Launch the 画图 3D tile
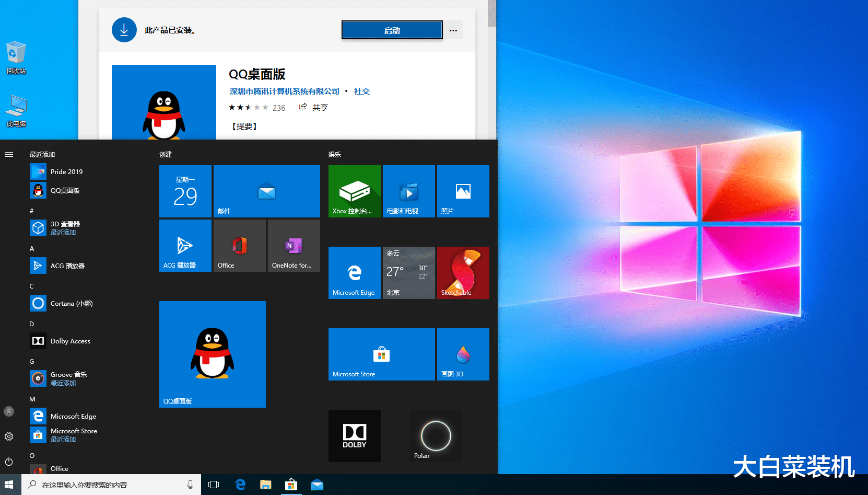Viewport: 868px width, 495px height. (x=463, y=354)
